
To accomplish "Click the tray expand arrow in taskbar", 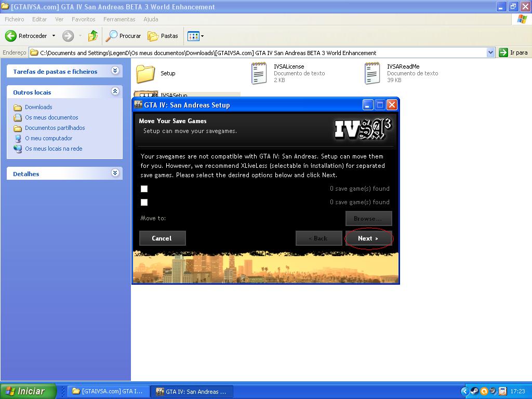I will pyautogui.click(x=465, y=391).
